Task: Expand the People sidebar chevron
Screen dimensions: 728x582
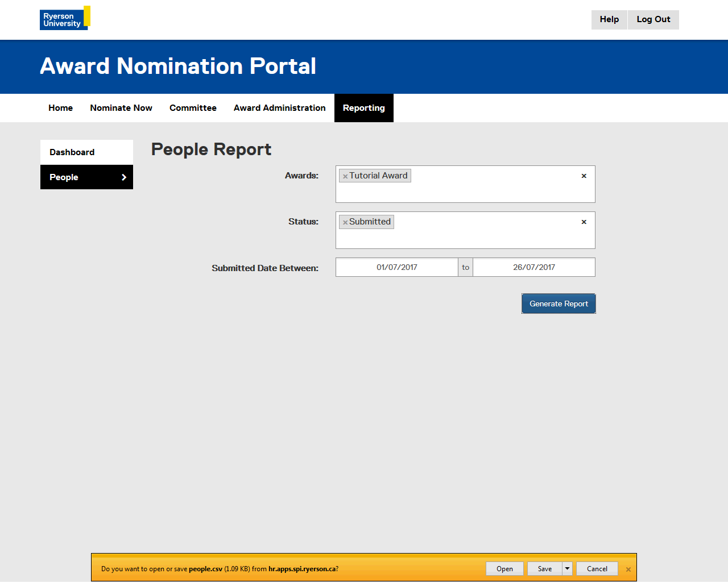Action: click(x=124, y=177)
